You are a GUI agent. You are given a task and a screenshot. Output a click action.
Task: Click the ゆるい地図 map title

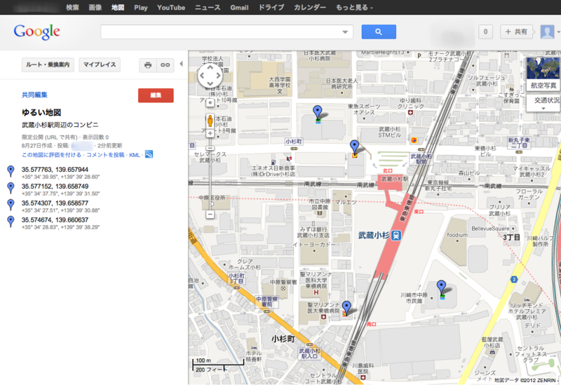(x=41, y=112)
